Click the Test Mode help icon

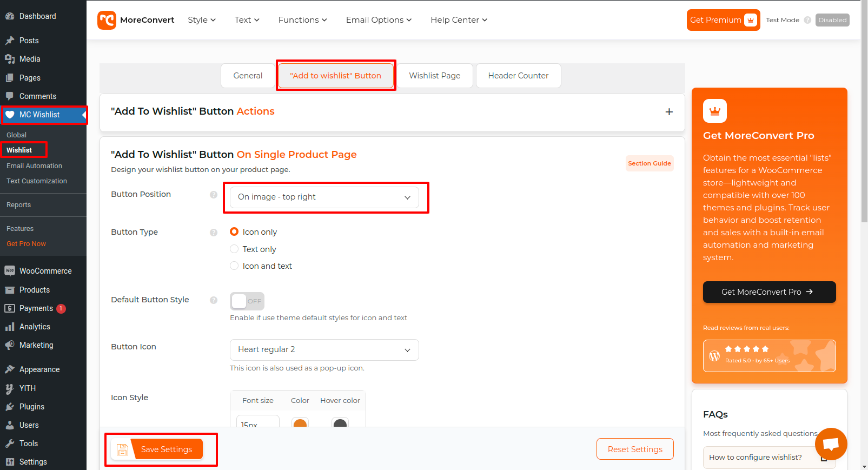coord(807,20)
